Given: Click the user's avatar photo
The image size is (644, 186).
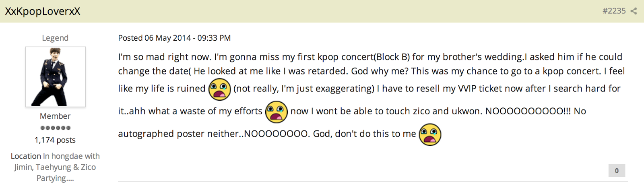Looking at the screenshot, I should pyautogui.click(x=56, y=77).
